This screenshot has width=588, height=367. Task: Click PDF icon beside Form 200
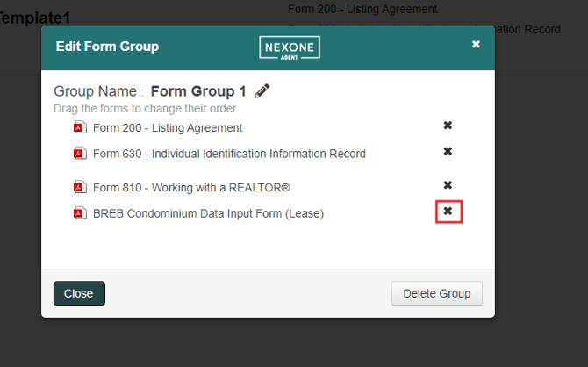pos(80,127)
